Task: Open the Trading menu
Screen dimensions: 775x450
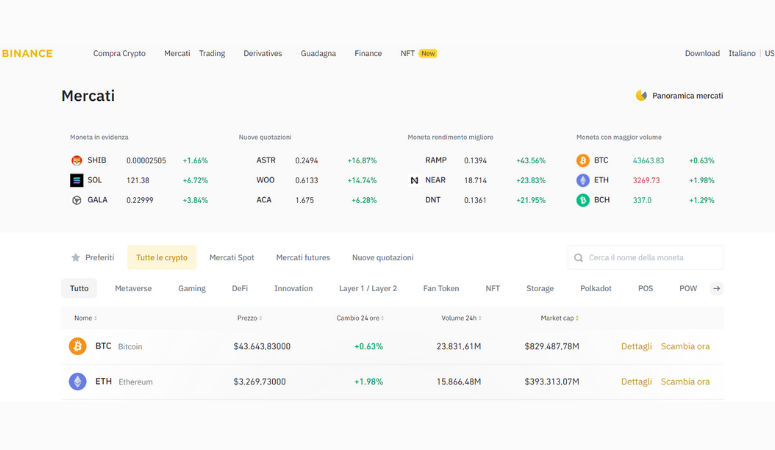Action: (x=212, y=53)
